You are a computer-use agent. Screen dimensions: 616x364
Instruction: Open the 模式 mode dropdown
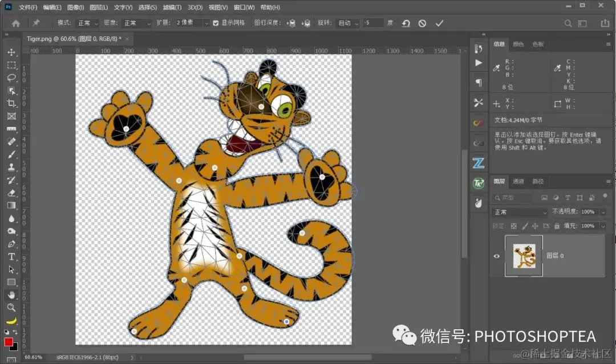click(87, 23)
